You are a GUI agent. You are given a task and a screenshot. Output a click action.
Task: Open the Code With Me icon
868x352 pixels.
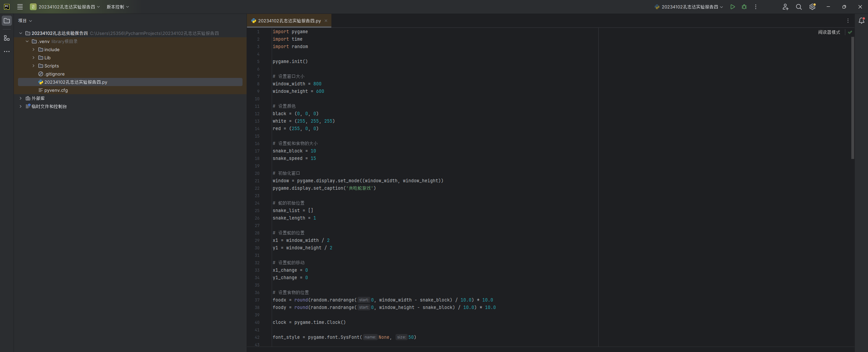[x=785, y=7]
